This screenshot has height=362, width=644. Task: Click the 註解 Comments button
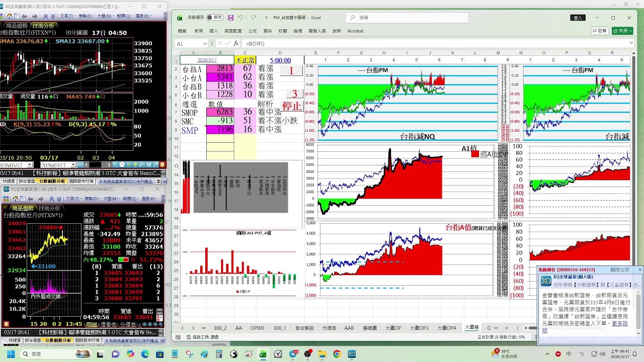click(x=599, y=31)
